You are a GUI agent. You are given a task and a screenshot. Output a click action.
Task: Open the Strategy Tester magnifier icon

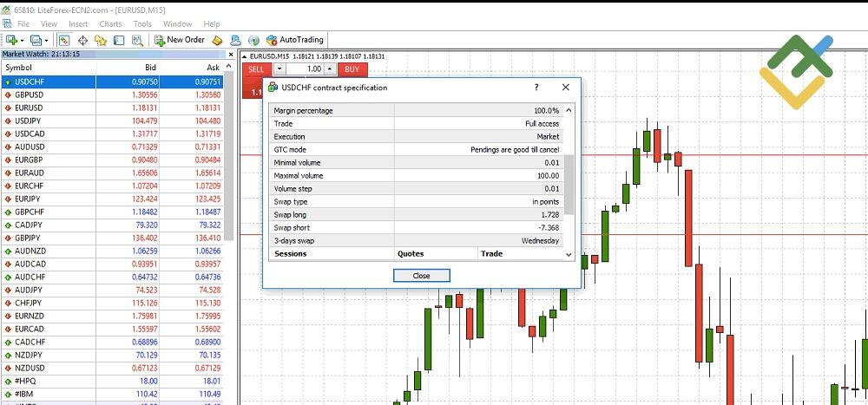(137, 40)
